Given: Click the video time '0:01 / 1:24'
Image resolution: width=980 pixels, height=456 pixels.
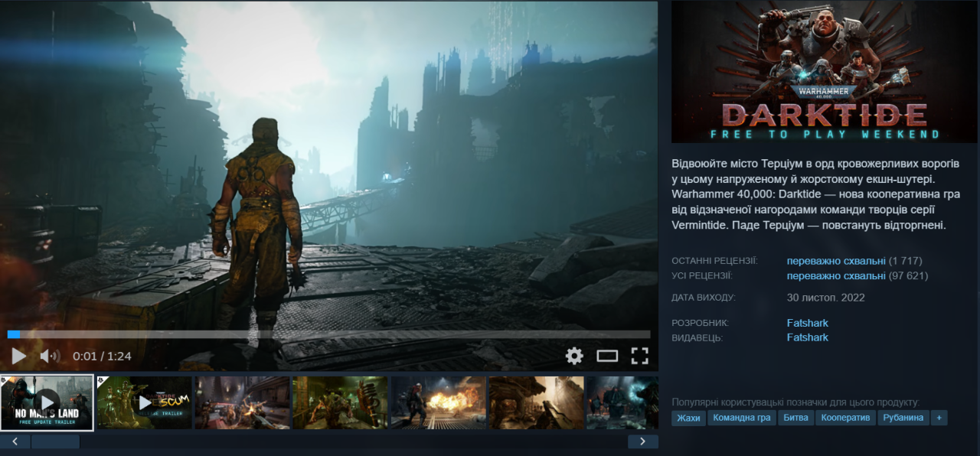Looking at the screenshot, I should [102, 357].
